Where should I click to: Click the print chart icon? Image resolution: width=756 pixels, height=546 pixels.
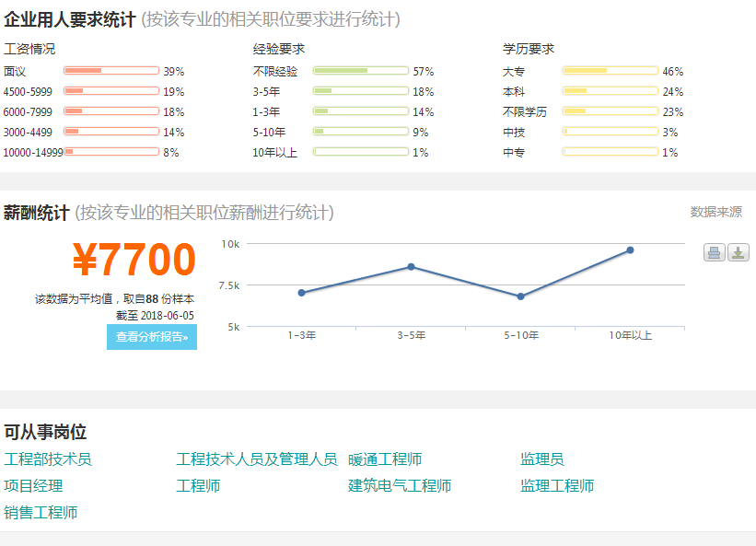click(714, 252)
